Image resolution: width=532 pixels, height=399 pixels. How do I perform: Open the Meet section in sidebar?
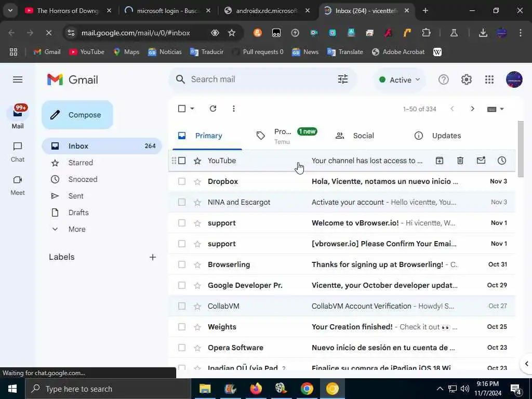point(18,185)
